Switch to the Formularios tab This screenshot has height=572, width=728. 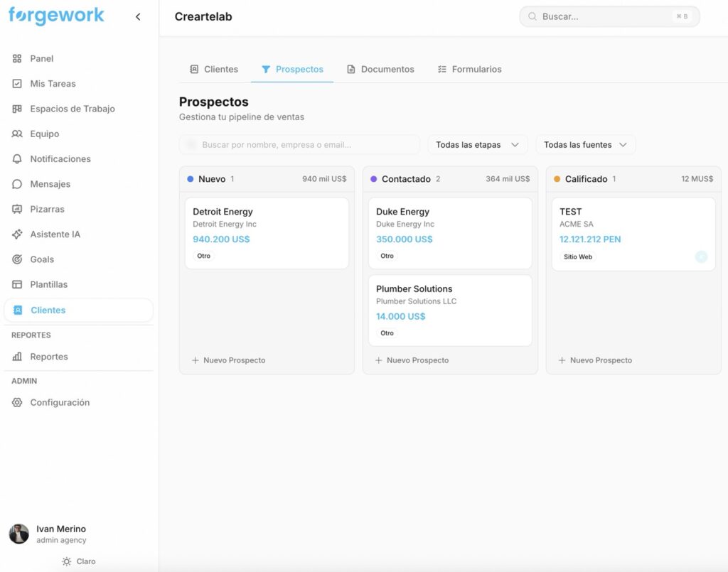[x=469, y=70]
